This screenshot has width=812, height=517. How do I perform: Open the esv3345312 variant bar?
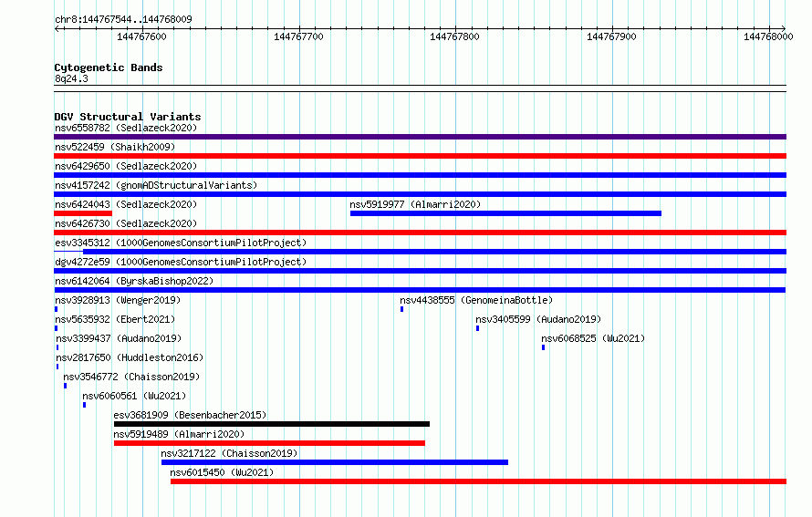click(420, 252)
